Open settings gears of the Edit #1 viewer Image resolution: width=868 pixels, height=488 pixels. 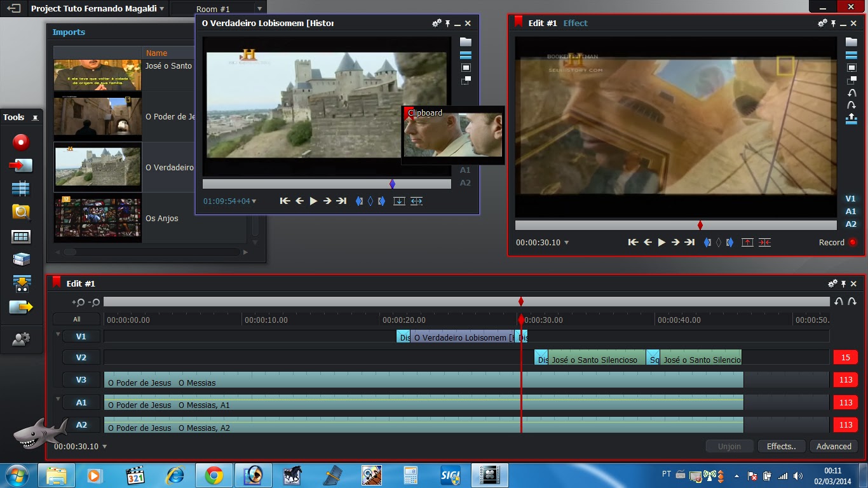point(822,23)
